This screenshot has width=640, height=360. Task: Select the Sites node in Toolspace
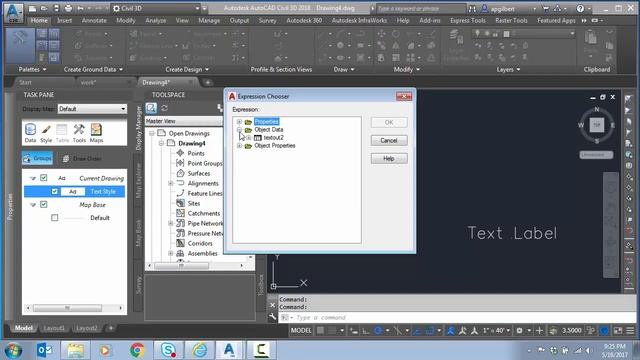click(x=193, y=203)
